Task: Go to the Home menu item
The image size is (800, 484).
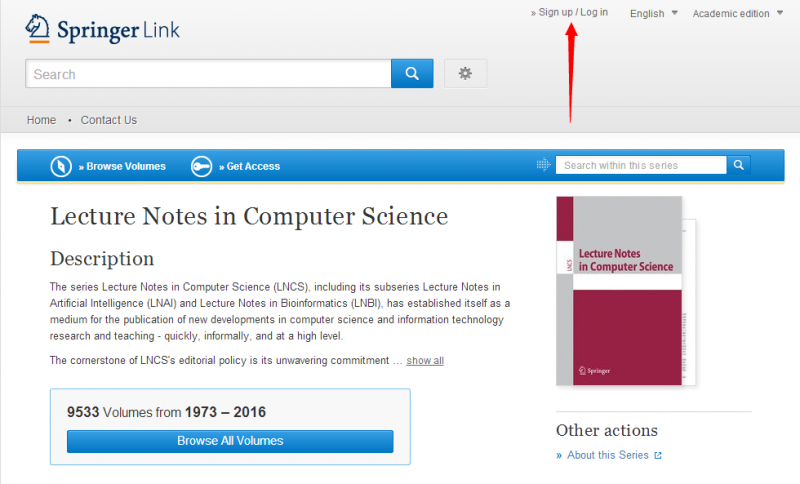Action: (41, 120)
